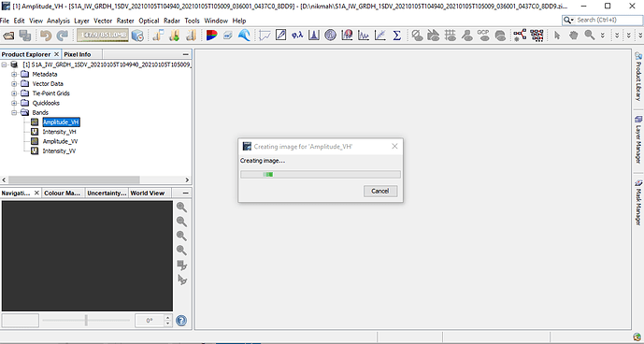This screenshot has height=344, width=644.
Task: Select the Intensity_VV band
Action: pyautogui.click(x=59, y=150)
